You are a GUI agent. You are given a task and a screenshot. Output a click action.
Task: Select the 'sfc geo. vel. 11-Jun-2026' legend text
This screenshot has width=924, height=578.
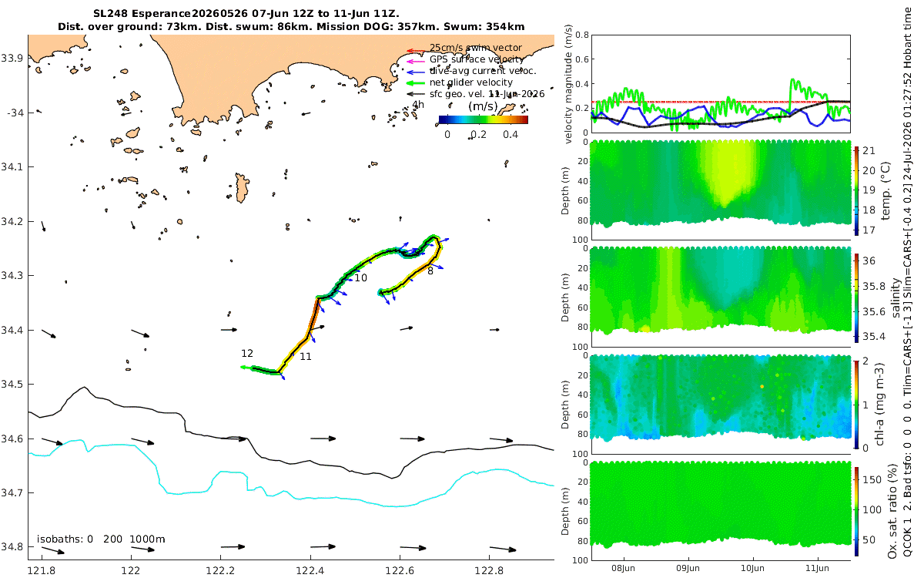click(x=487, y=94)
